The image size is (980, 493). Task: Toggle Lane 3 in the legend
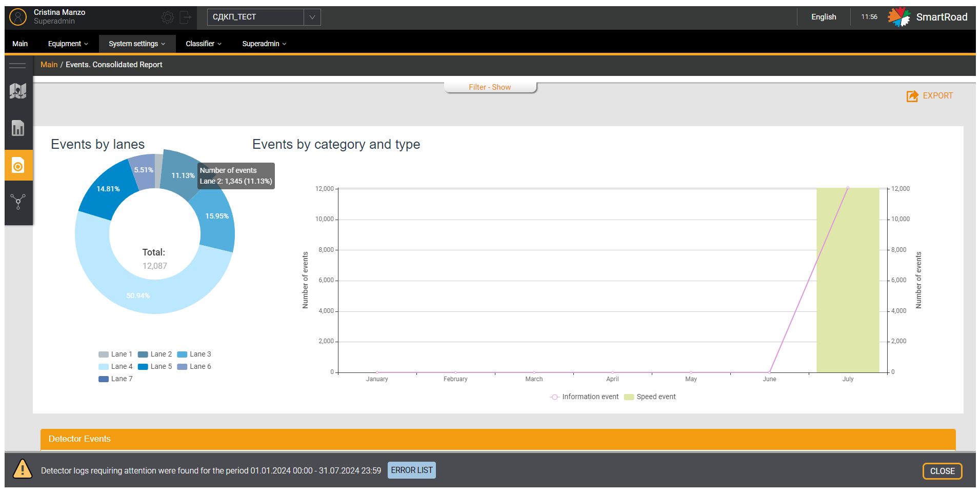(x=194, y=354)
